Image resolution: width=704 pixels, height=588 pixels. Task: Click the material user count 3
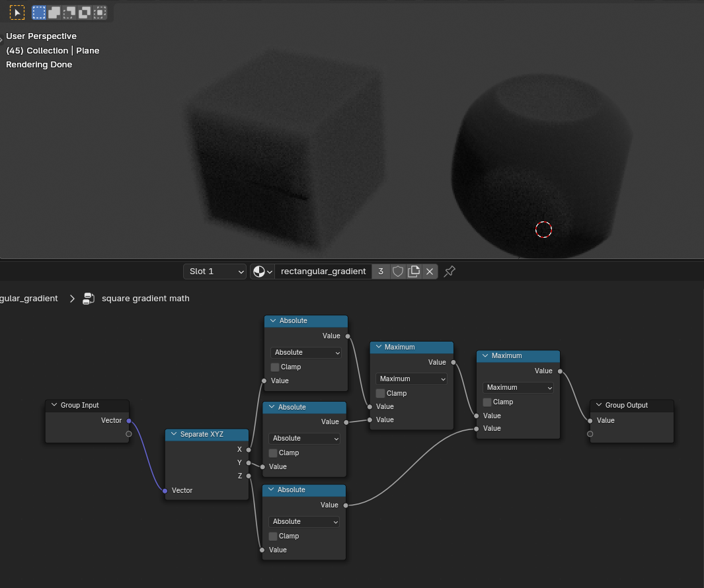[x=381, y=272]
